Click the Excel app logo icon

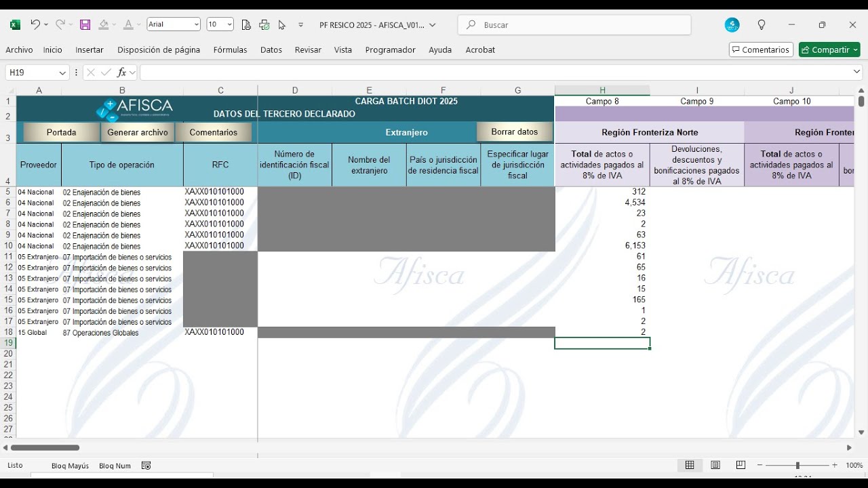pyautogui.click(x=15, y=24)
